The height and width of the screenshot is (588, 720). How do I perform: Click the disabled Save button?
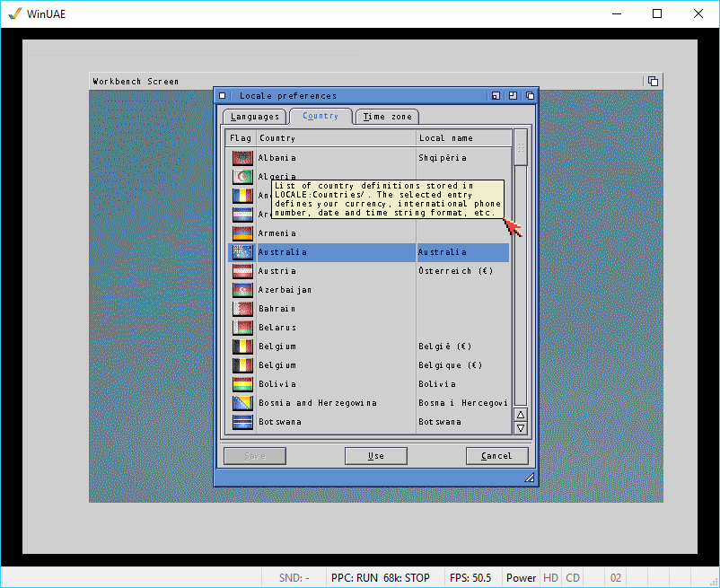click(x=255, y=456)
